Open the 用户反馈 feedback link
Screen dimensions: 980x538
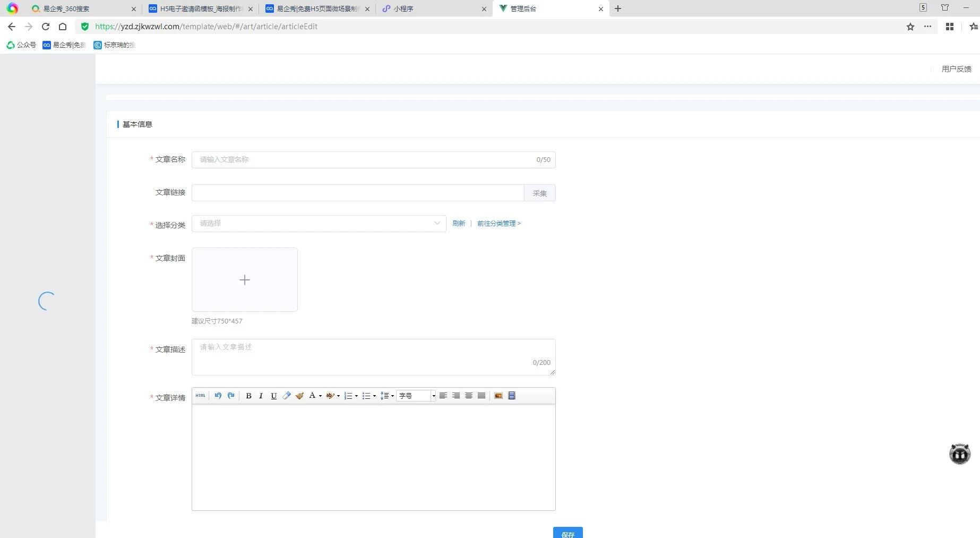pyautogui.click(x=957, y=69)
